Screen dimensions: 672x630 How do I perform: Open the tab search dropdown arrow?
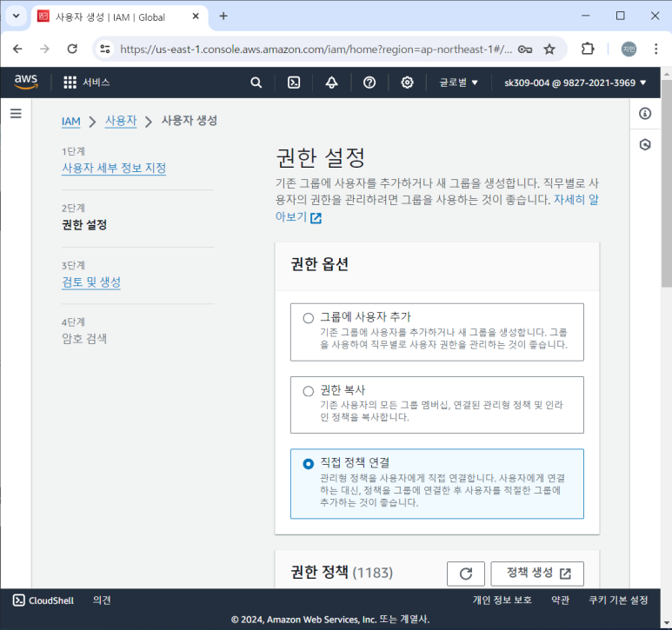click(x=17, y=17)
